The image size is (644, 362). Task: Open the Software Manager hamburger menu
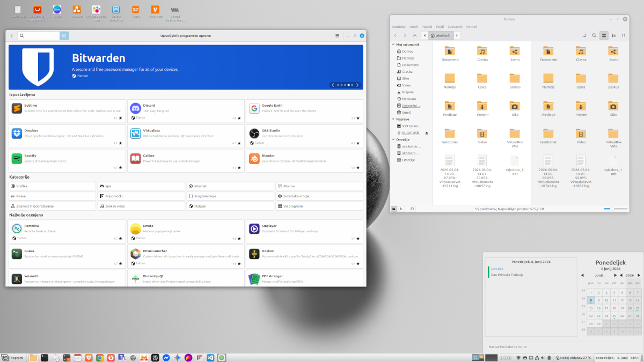pyautogui.click(x=338, y=35)
